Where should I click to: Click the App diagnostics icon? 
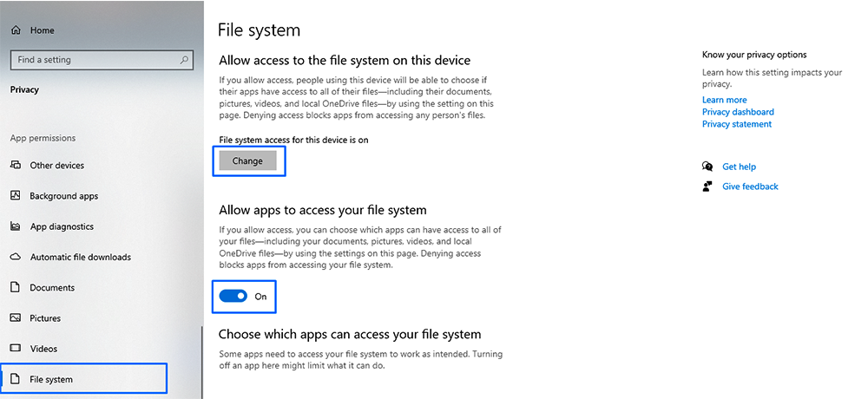coord(16,226)
